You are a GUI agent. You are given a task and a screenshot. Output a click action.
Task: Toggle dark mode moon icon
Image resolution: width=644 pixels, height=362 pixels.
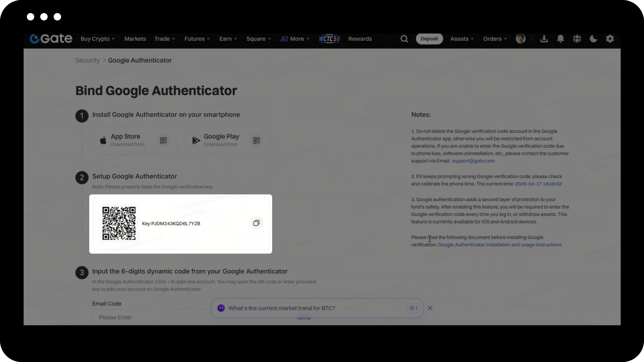[x=594, y=39]
